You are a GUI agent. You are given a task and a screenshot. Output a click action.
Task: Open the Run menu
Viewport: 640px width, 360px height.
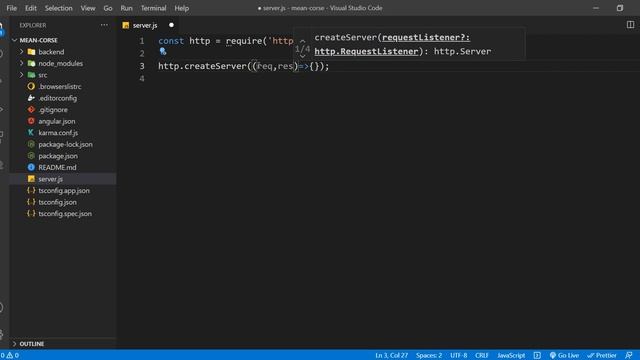click(127, 8)
